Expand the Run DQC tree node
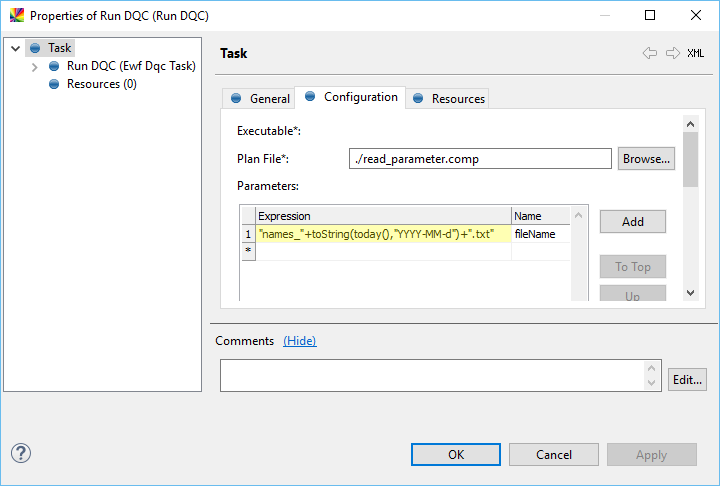This screenshot has height=486, width=720. pyautogui.click(x=35, y=67)
